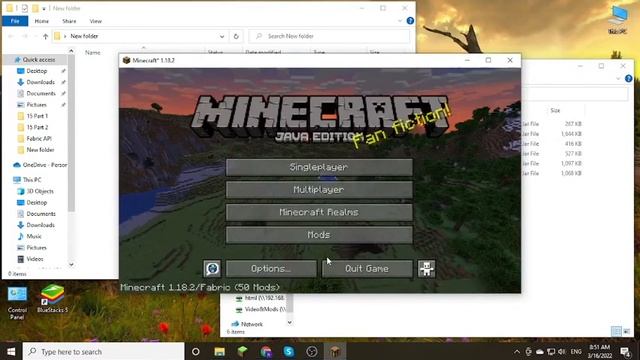Click Quit Game button
Viewport: 640px width, 360px height.
(x=367, y=269)
